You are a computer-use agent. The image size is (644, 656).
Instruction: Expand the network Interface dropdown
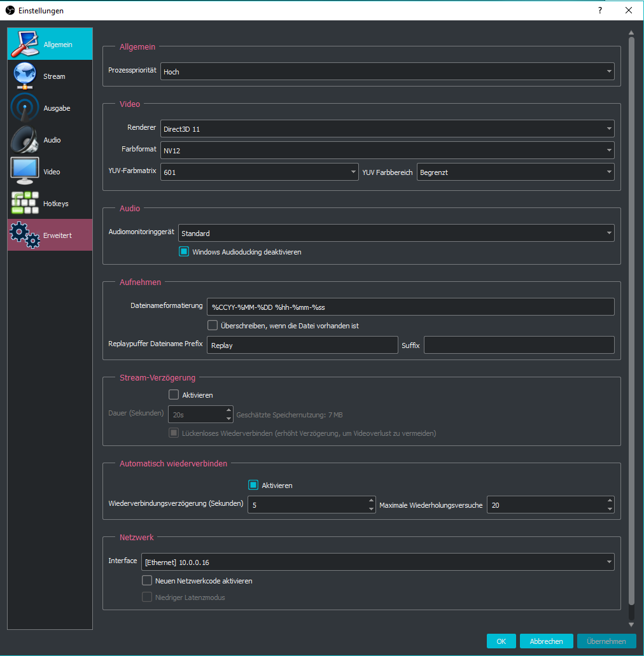(377, 562)
